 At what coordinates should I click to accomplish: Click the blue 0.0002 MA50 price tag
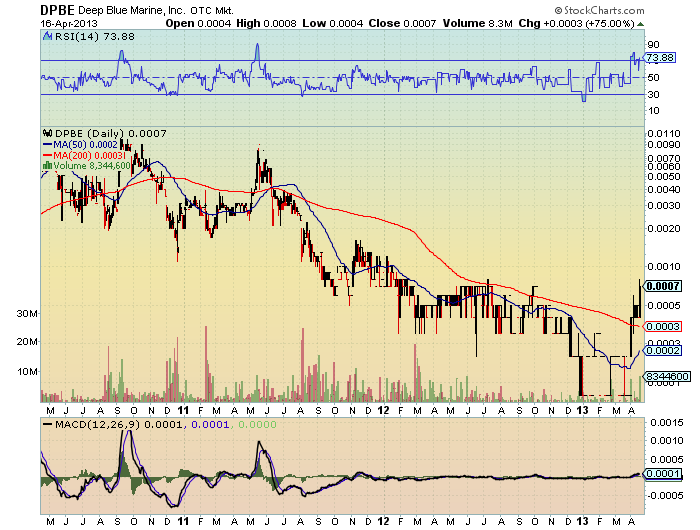[663, 350]
